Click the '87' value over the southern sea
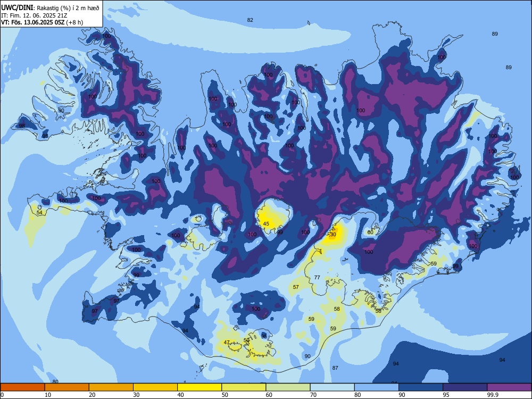Viewport: 532px width, 399px height. pyautogui.click(x=335, y=368)
